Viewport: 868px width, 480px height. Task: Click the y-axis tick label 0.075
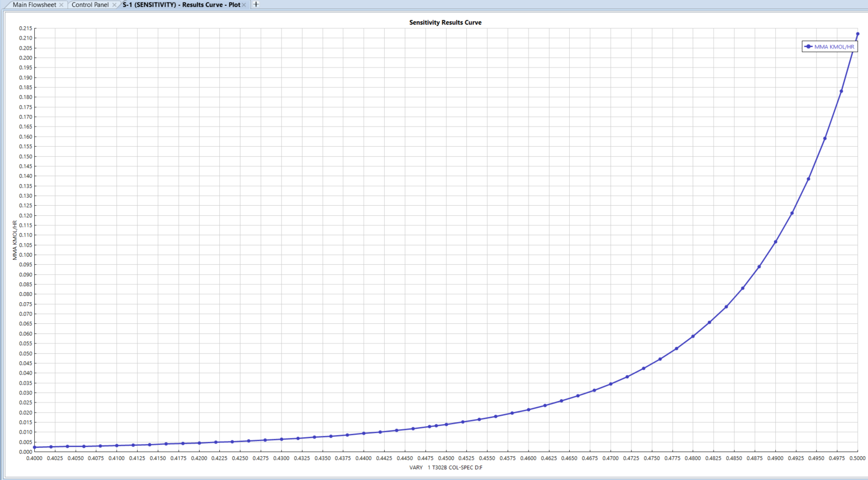pyautogui.click(x=25, y=304)
